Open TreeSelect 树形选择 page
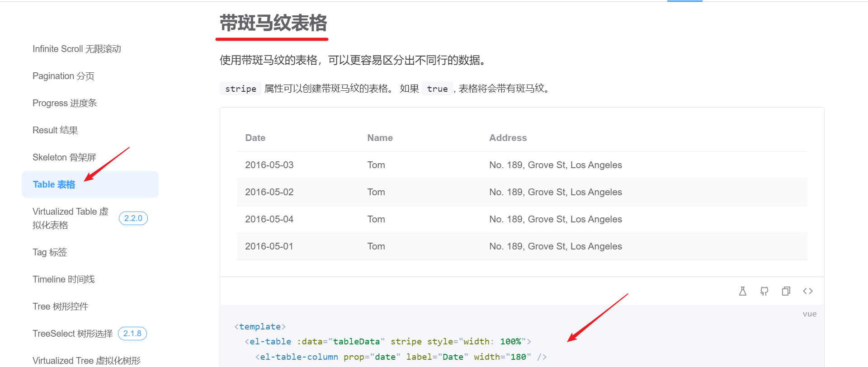This screenshot has width=868, height=367. 73,334
